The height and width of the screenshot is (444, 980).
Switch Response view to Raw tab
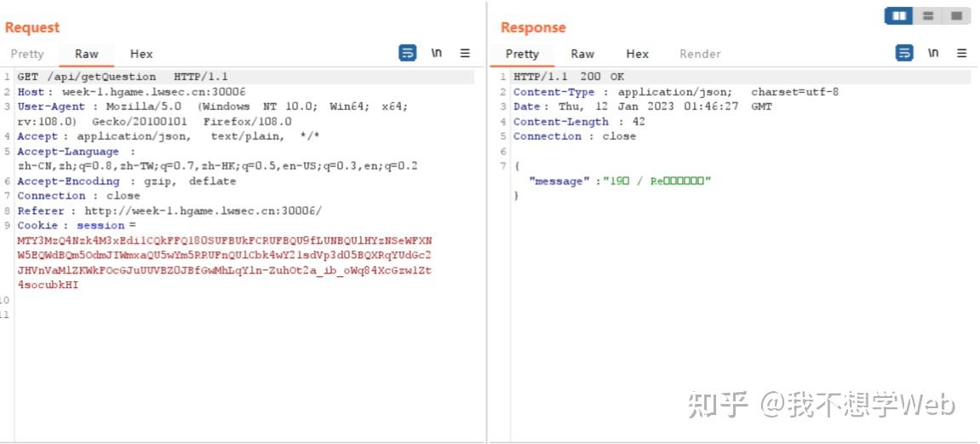(582, 54)
